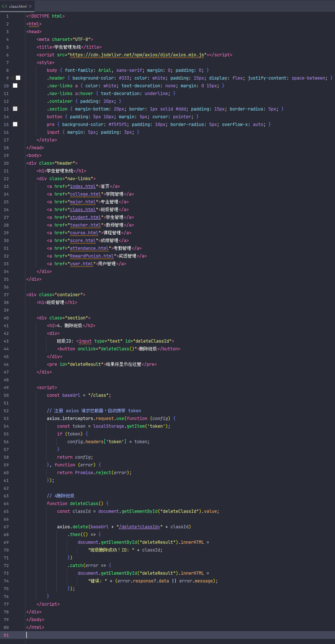Click the .catch(error => { line
The width and height of the screenshot is (335, 644).
click(89, 566)
